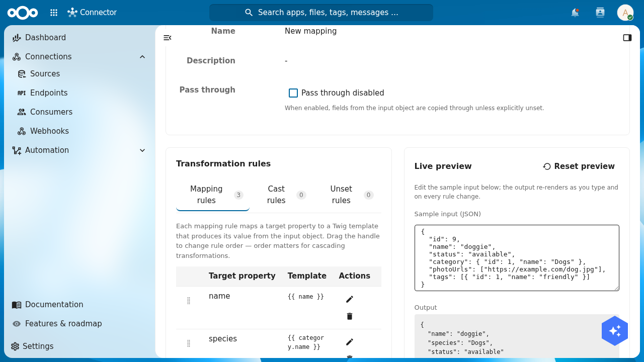Open notifications bell

tap(575, 13)
